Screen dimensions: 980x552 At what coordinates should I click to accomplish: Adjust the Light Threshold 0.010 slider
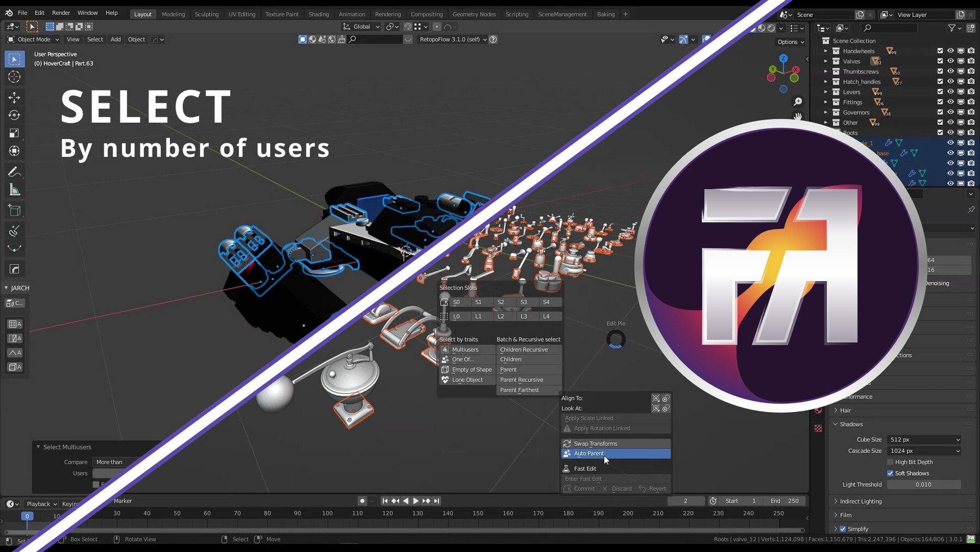tap(923, 484)
